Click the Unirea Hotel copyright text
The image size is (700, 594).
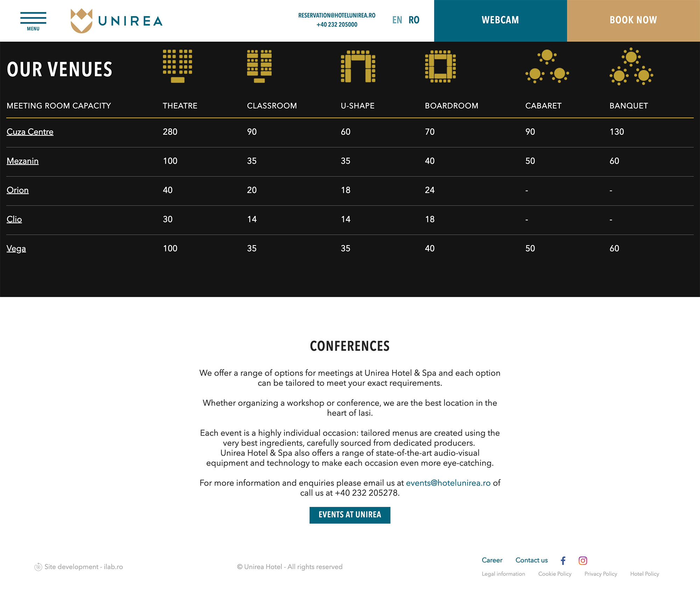pos(290,567)
